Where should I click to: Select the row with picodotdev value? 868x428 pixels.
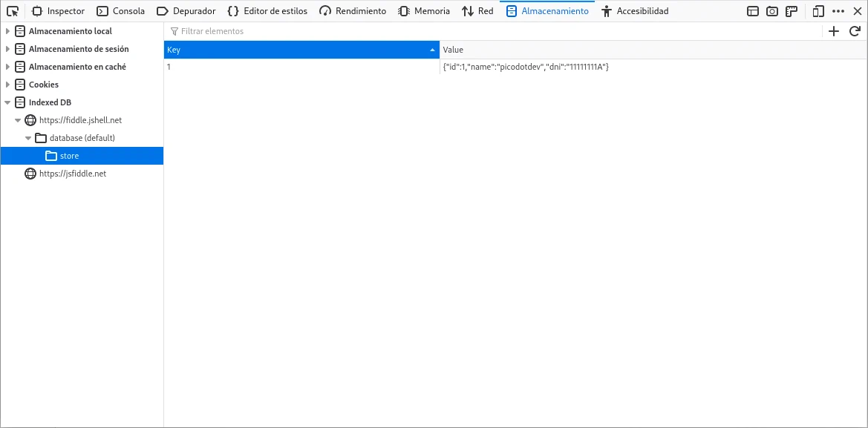[x=526, y=67]
